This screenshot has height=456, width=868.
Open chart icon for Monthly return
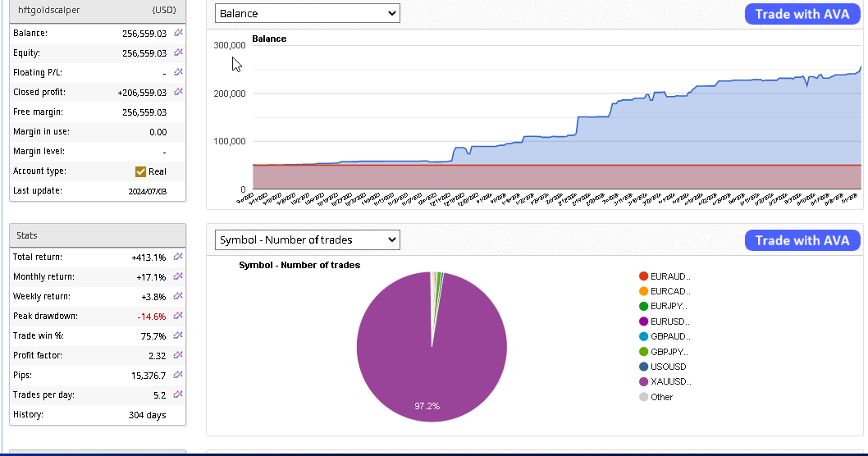178,276
